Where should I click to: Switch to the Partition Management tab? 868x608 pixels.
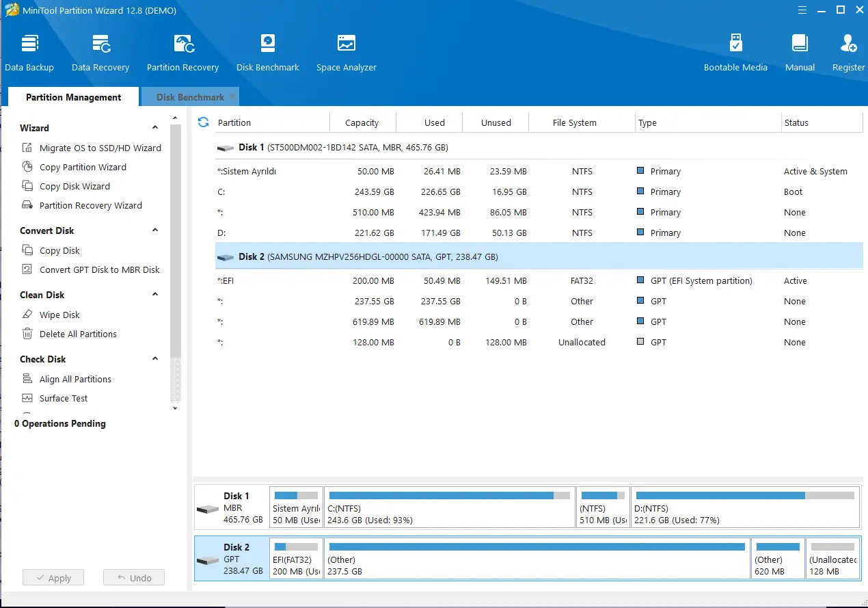(x=74, y=97)
